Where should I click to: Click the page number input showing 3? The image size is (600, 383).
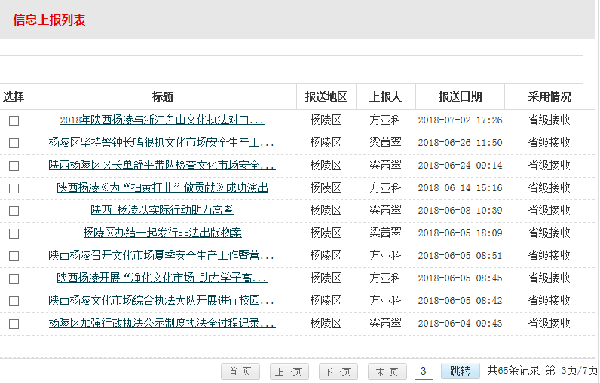pyautogui.click(x=424, y=371)
